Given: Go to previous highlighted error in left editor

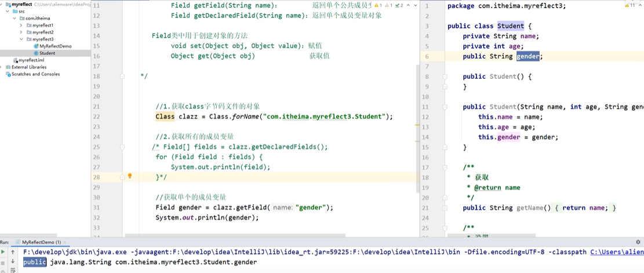Looking at the screenshot, I should point(407,5).
